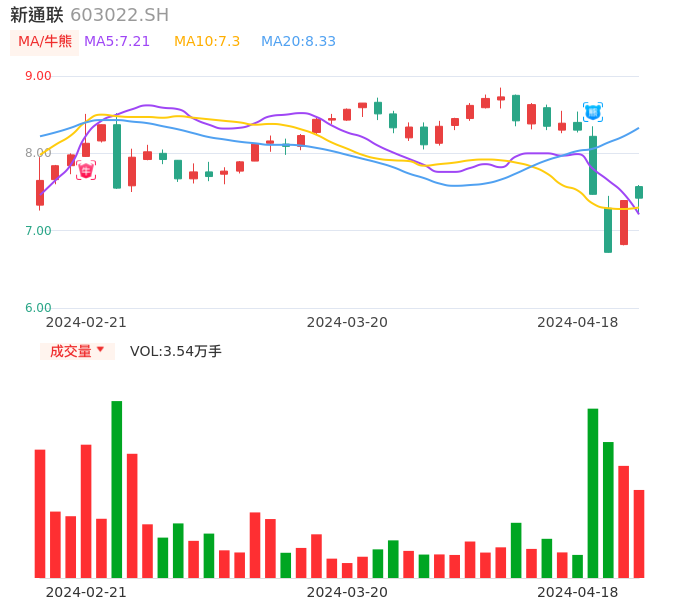Click the 6.00 price axis label
The height and width of the screenshot is (606, 686).
point(38,308)
